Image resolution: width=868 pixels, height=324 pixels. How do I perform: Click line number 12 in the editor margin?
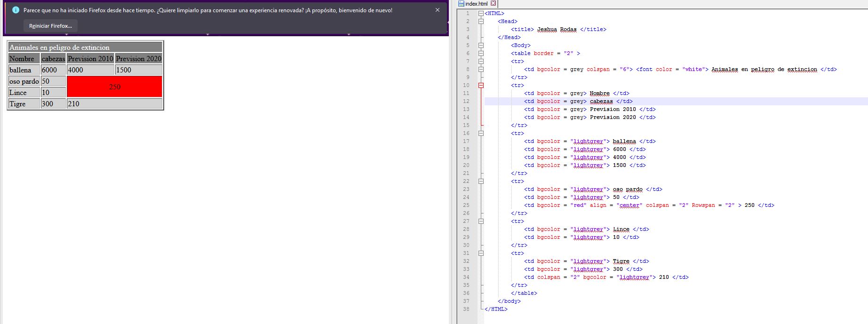tap(466, 101)
